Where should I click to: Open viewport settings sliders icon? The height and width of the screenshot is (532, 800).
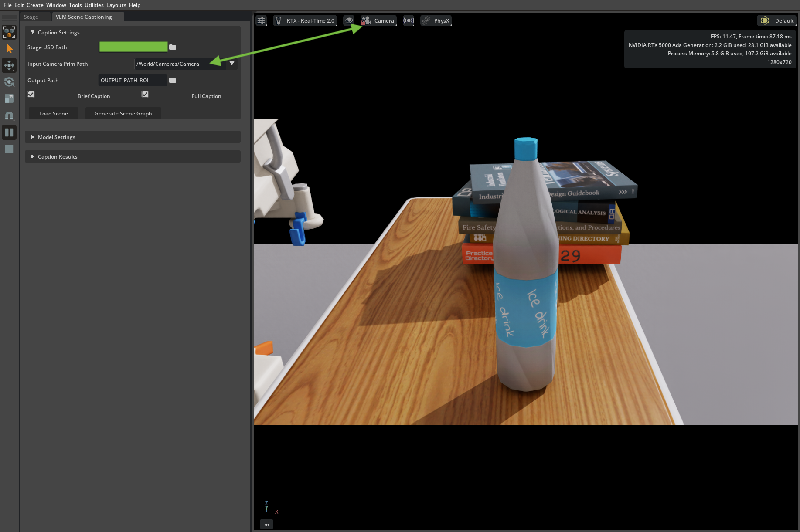[261, 20]
